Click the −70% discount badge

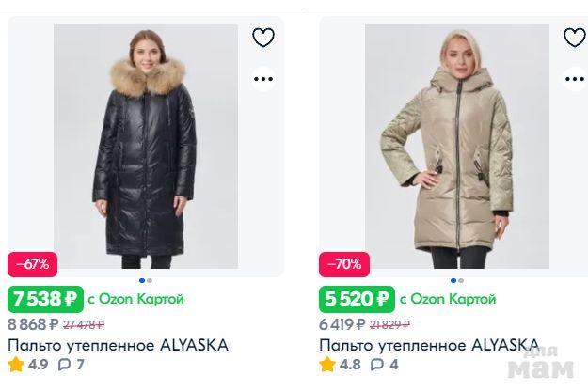click(343, 263)
